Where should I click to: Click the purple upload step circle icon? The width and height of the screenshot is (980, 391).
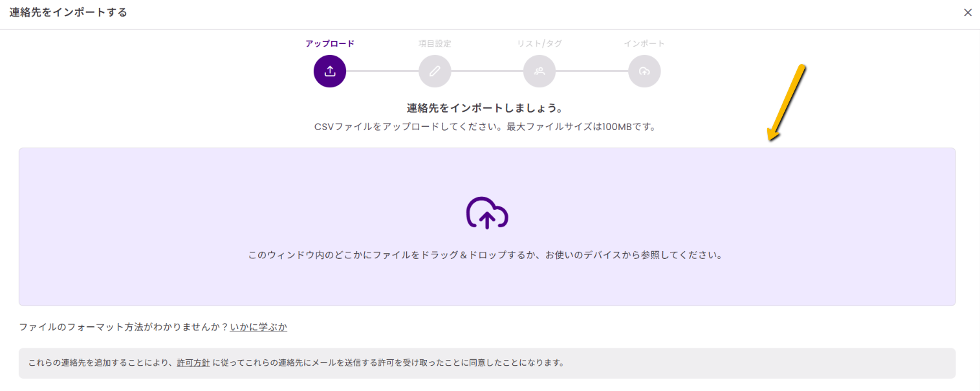pos(330,71)
